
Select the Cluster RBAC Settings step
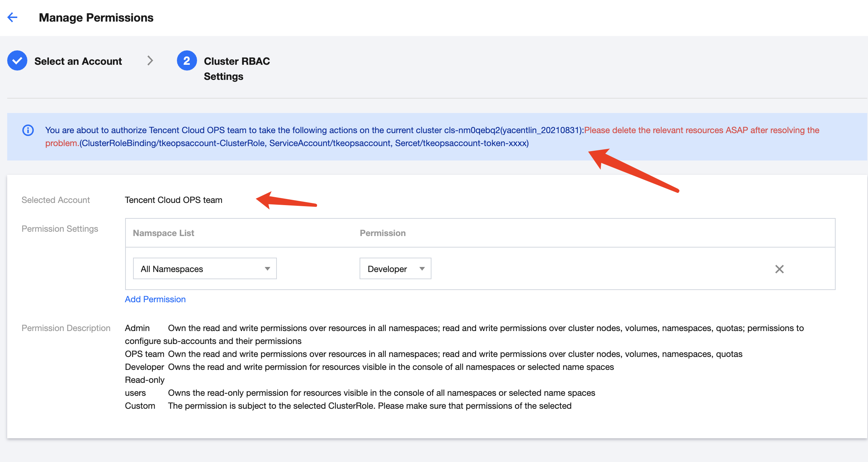[237, 69]
